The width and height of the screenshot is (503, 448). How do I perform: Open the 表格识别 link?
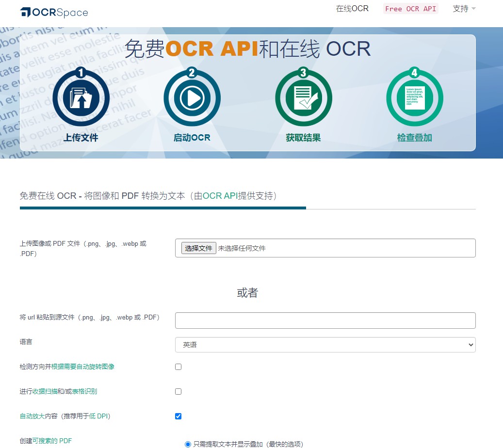[84, 391]
